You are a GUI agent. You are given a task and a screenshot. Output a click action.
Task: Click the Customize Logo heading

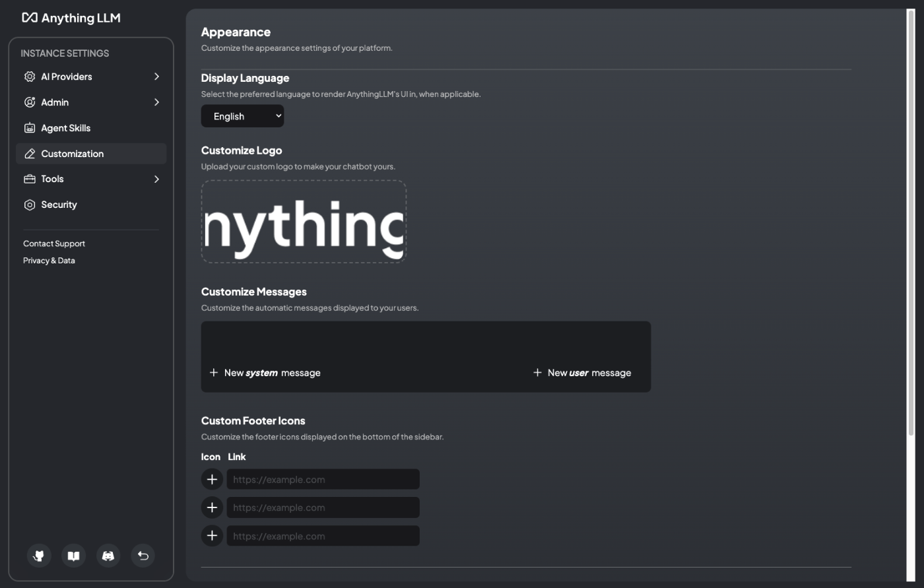[242, 150]
